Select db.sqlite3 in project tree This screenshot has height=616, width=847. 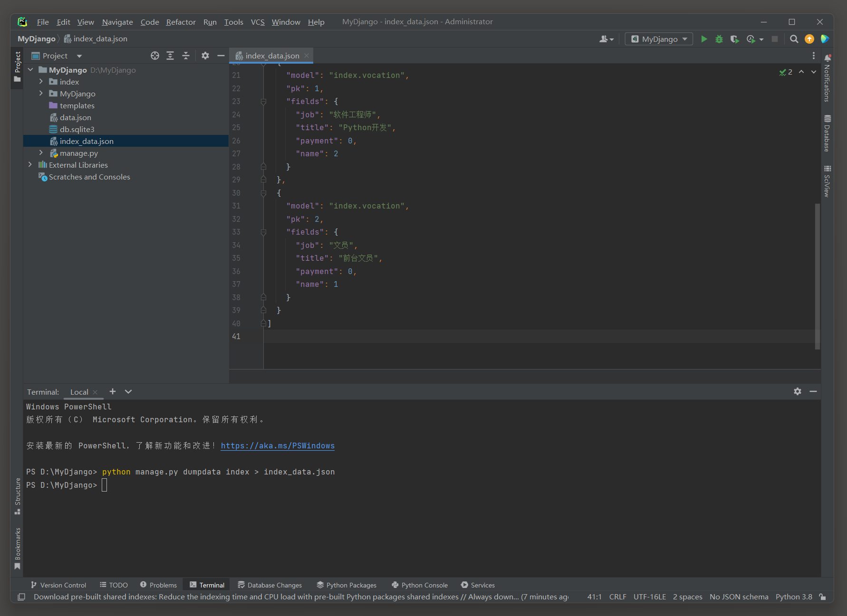click(x=77, y=129)
